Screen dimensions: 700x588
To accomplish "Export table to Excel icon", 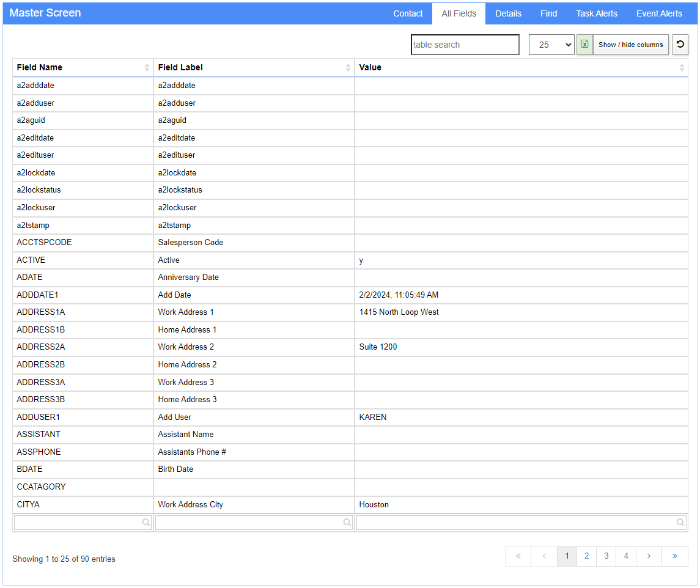I will pos(584,44).
